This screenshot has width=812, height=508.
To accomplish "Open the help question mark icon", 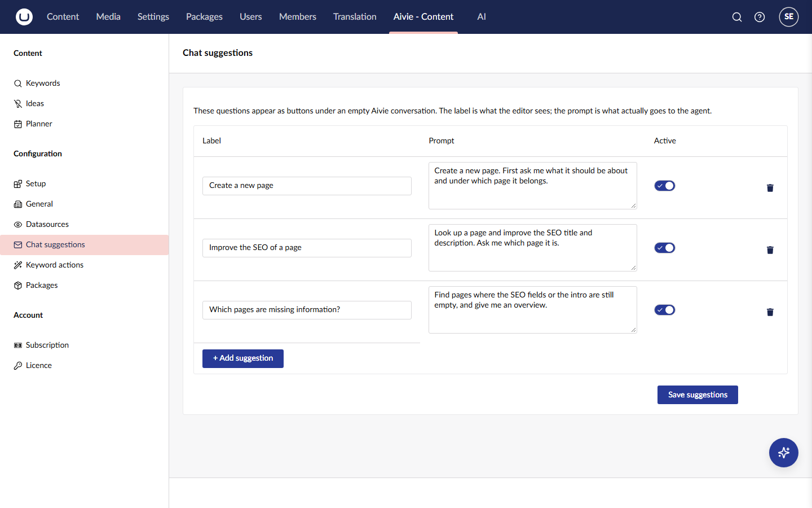I will [760, 17].
